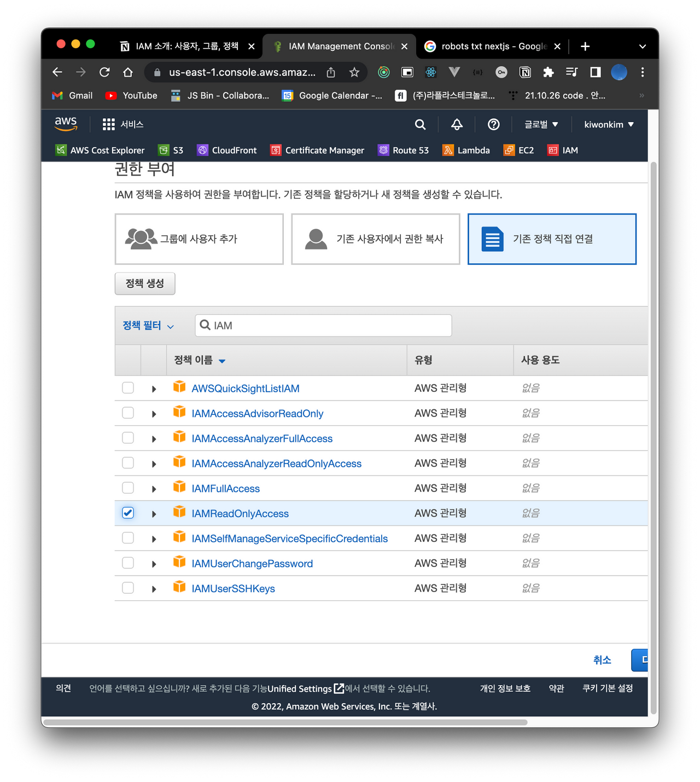Sort by 정책 이름 column header
Image resolution: width=700 pixels, height=782 pixels.
200,360
